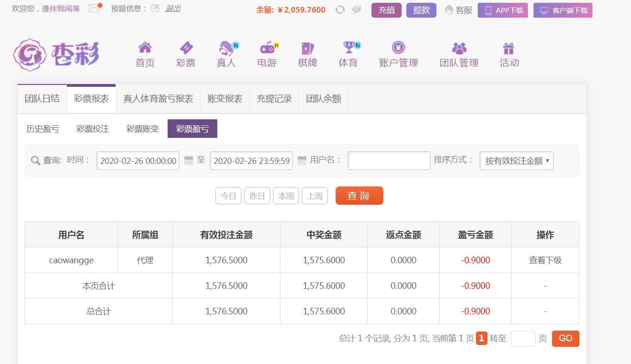Click the envelope messages icon
Viewport: 631px width, 364px height.
click(x=94, y=8)
